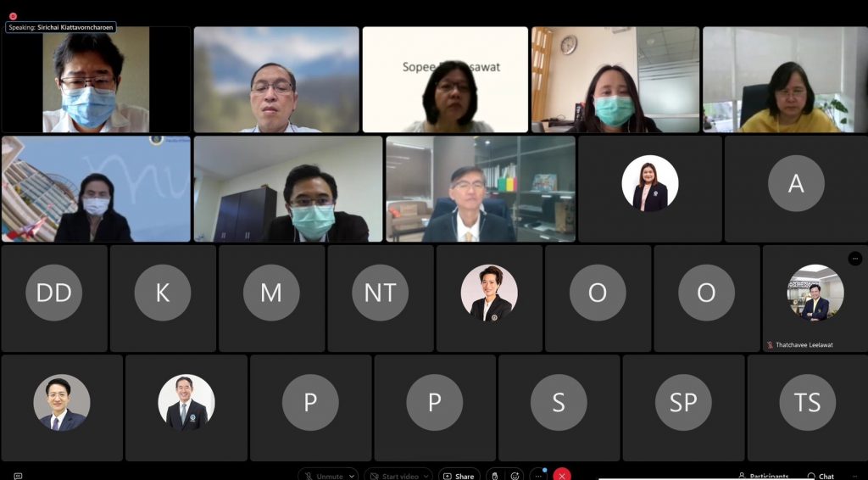Expand the Start video options arrow

pyautogui.click(x=426, y=476)
